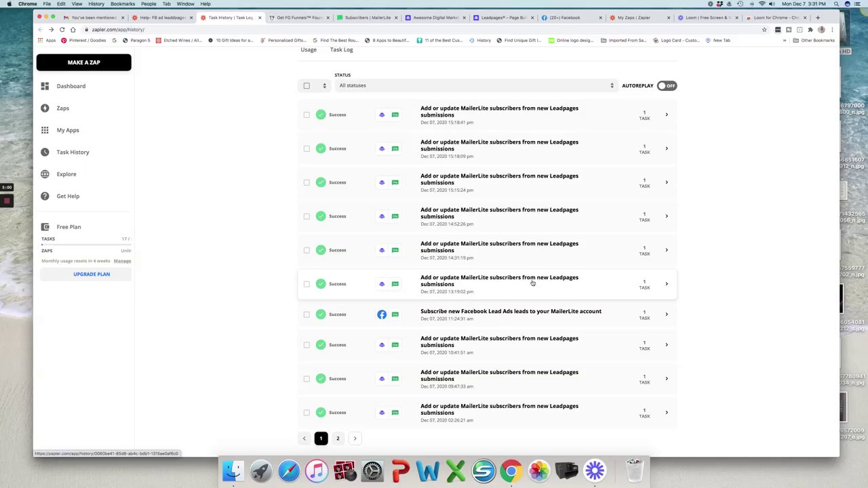Click the My Apps grid icon
Viewport: 868px width, 488px height.
(x=45, y=130)
